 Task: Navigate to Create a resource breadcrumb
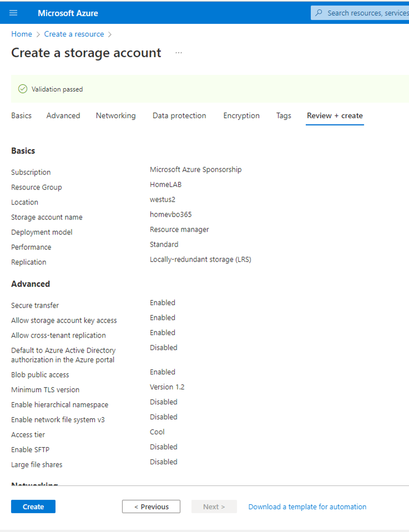[x=74, y=34]
